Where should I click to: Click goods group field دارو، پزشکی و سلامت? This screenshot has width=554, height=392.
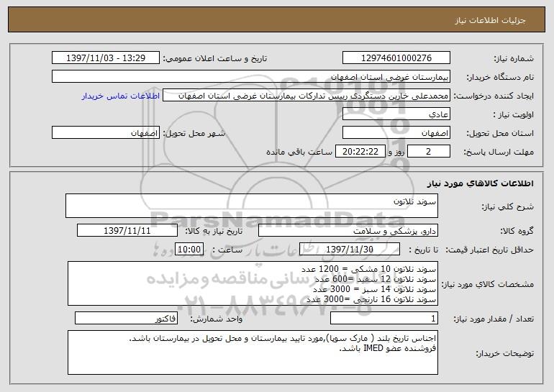(348, 230)
